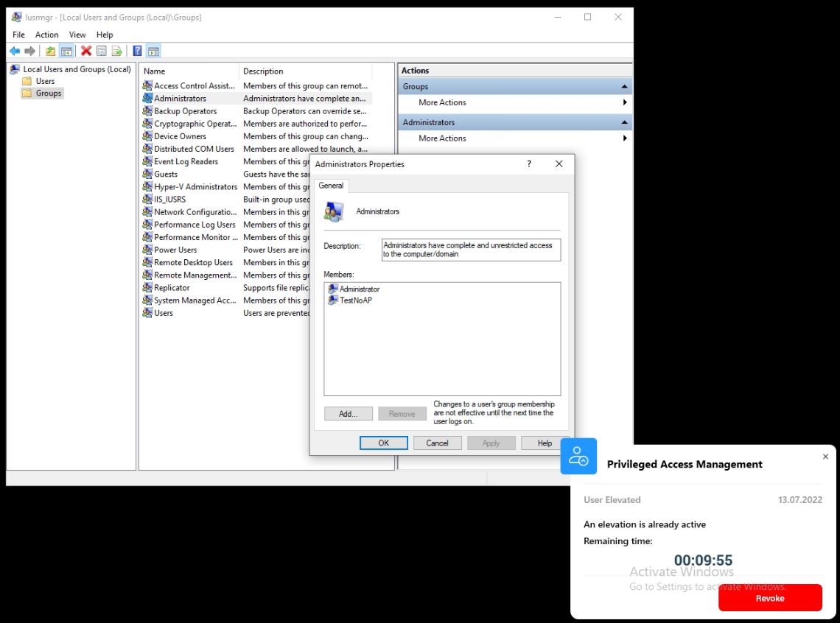
Task: Click the Replicator group icon
Action: pyautogui.click(x=147, y=287)
